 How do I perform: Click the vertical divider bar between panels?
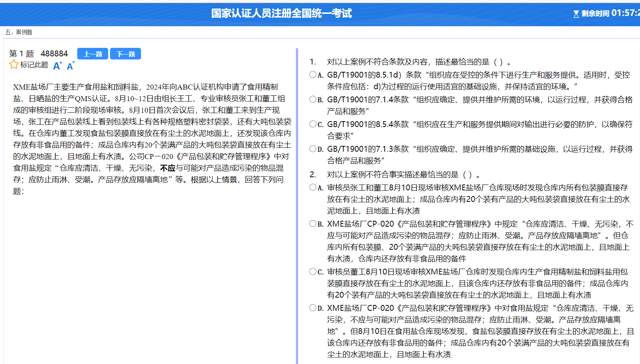point(297,206)
